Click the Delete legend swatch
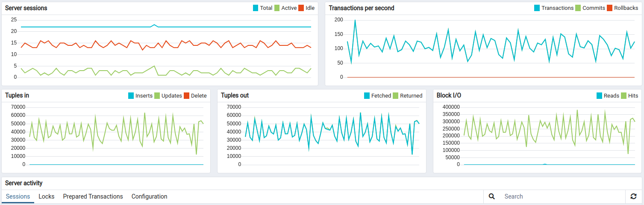The width and height of the screenshot is (644, 205). pyautogui.click(x=186, y=96)
